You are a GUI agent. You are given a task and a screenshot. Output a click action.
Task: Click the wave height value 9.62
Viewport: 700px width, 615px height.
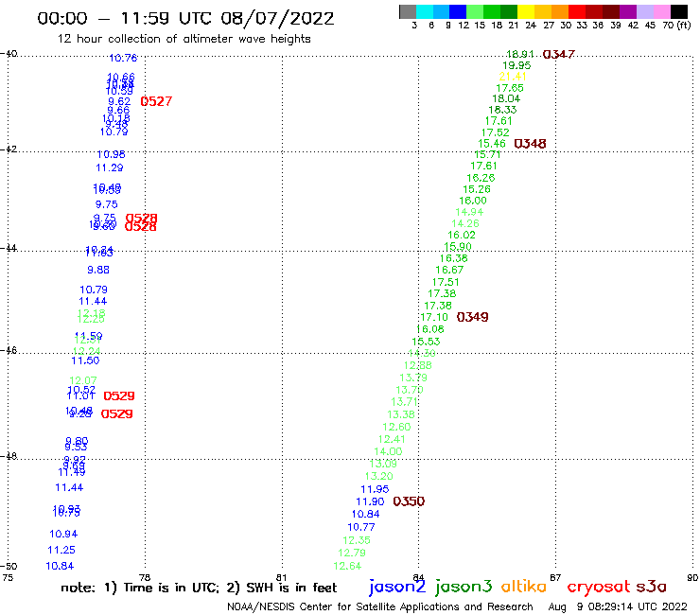(x=119, y=102)
